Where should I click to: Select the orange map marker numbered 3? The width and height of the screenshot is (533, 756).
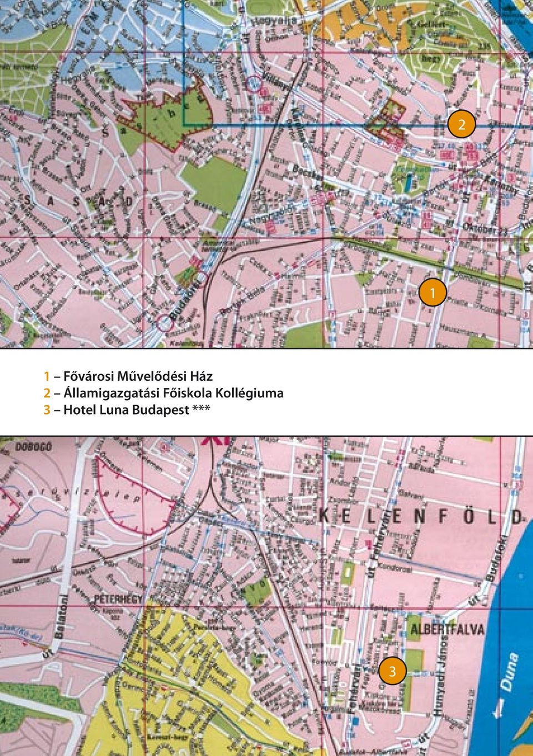click(393, 671)
